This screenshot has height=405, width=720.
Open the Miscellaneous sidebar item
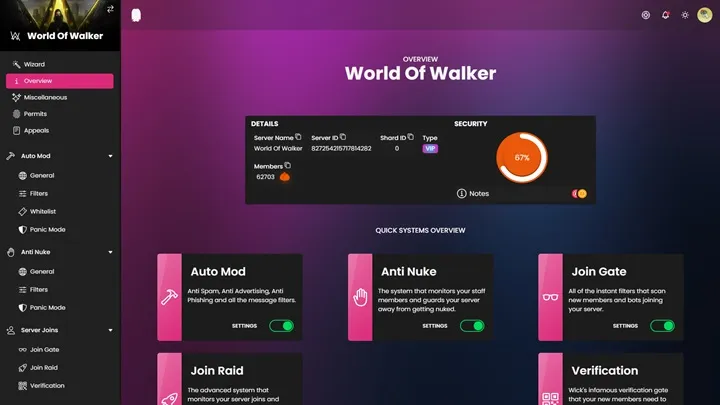45,97
